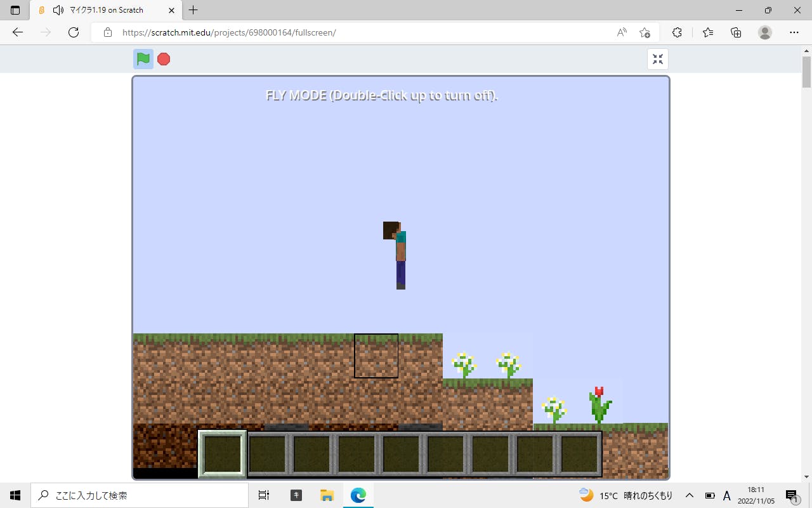
Task: Click the green flag to start project
Action: (143, 59)
